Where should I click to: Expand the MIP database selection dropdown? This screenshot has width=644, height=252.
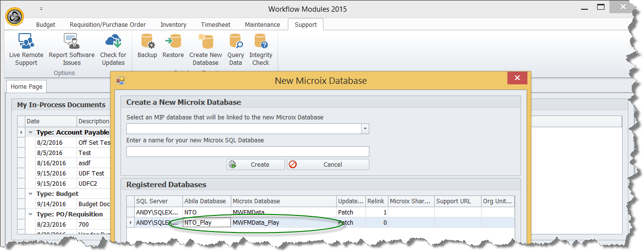point(365,129)
